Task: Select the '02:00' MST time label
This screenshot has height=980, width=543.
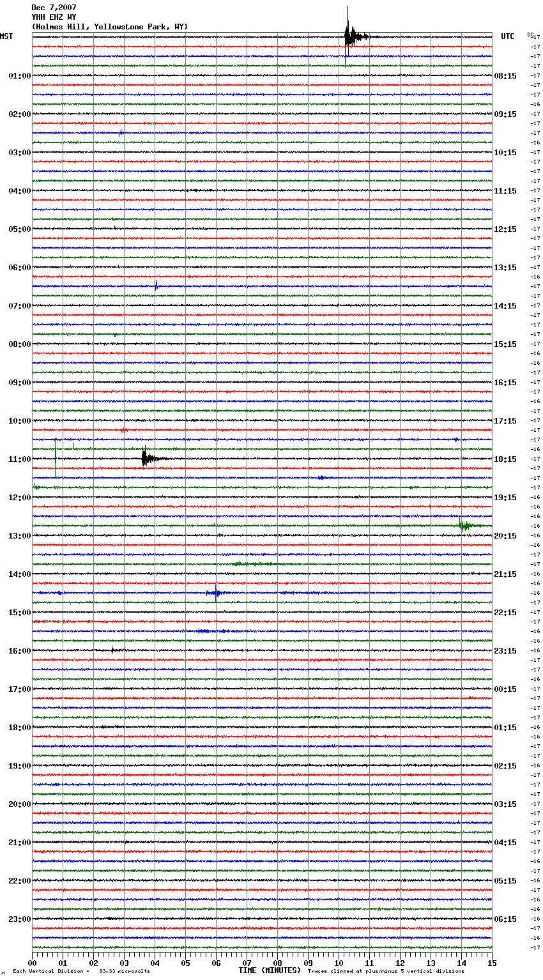Action: (x=20, y=114)
